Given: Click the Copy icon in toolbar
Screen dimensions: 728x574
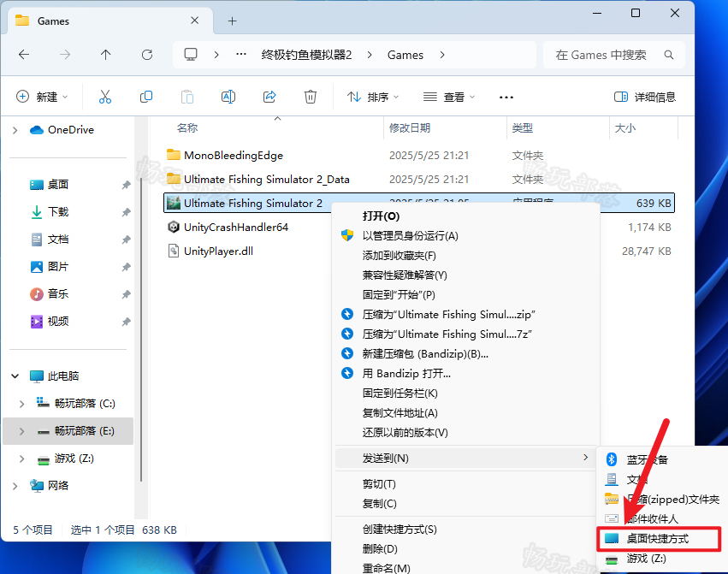Looking at the screenshot, I should tap(145, 97).
